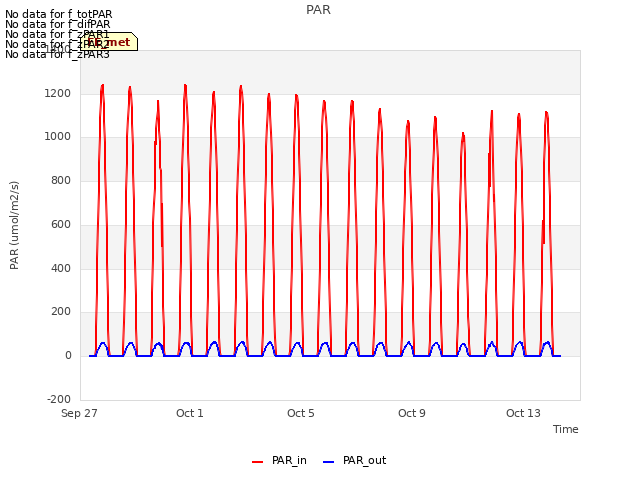Select the yellow annotation label box
The height and width of the screenshot is (480, 640).
click(109, 42)
